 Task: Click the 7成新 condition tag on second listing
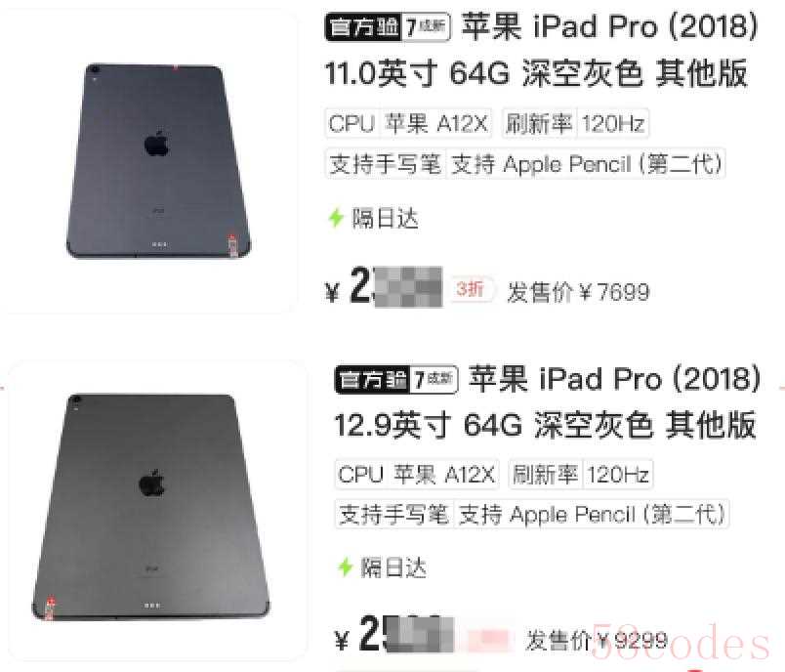[x=434, y=380]
